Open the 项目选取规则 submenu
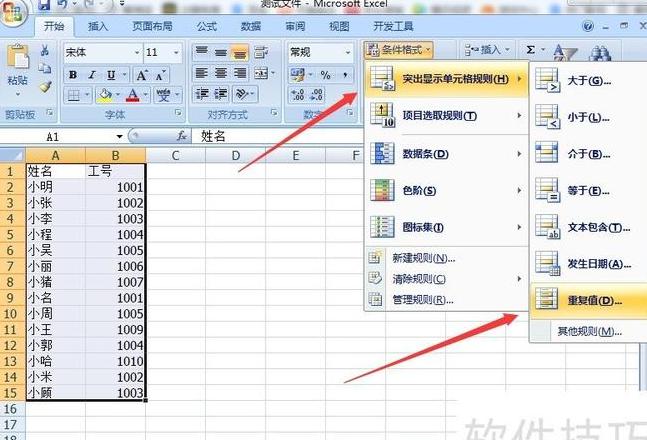 point(446,116)
